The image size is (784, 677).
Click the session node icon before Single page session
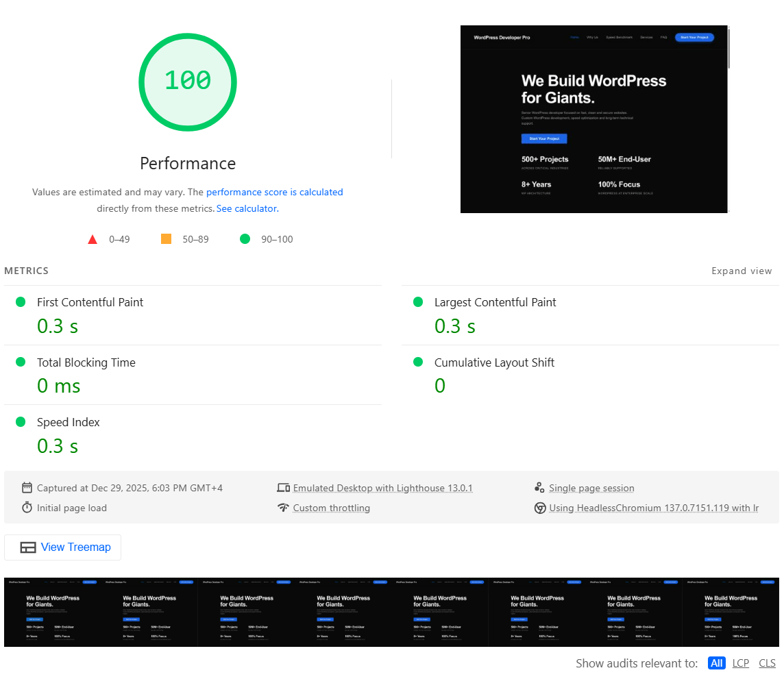pos(539,487)
